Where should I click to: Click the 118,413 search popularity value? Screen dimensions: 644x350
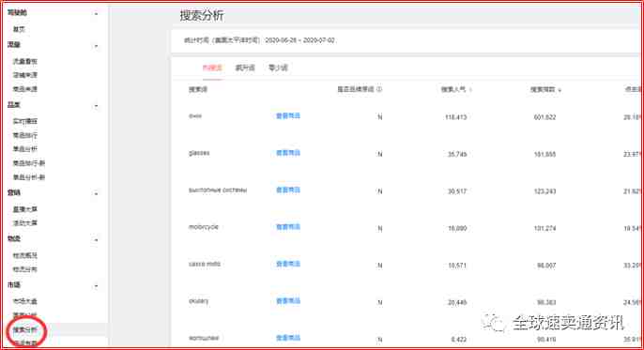(x=456, y=117)
